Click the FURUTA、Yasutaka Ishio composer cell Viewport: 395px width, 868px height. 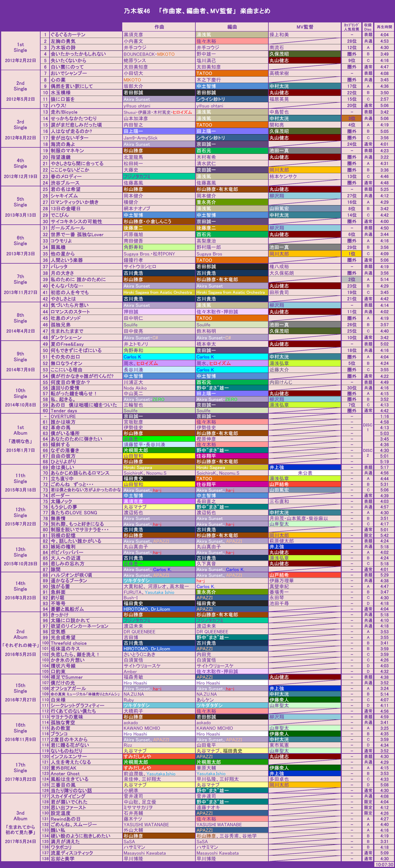159,592
